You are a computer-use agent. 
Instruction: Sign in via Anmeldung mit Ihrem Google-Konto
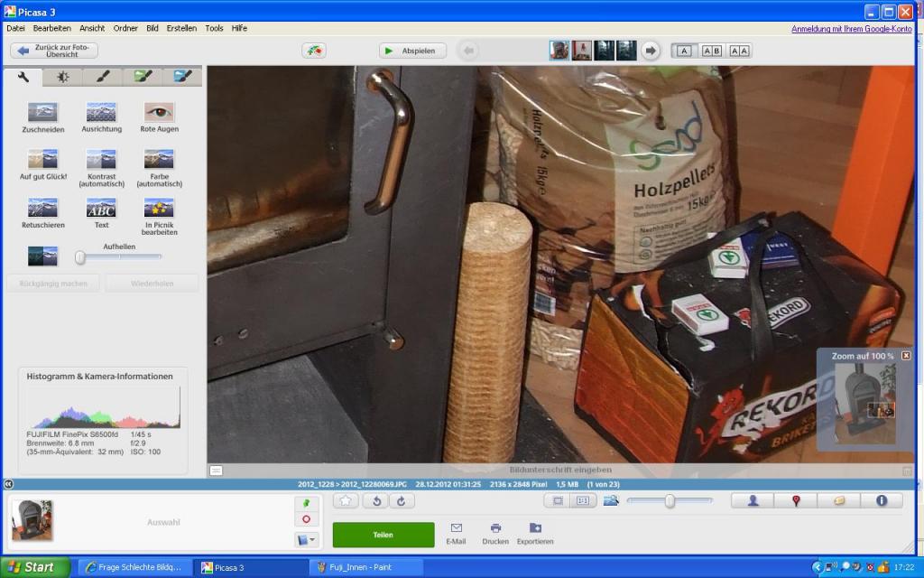[852, 29]
